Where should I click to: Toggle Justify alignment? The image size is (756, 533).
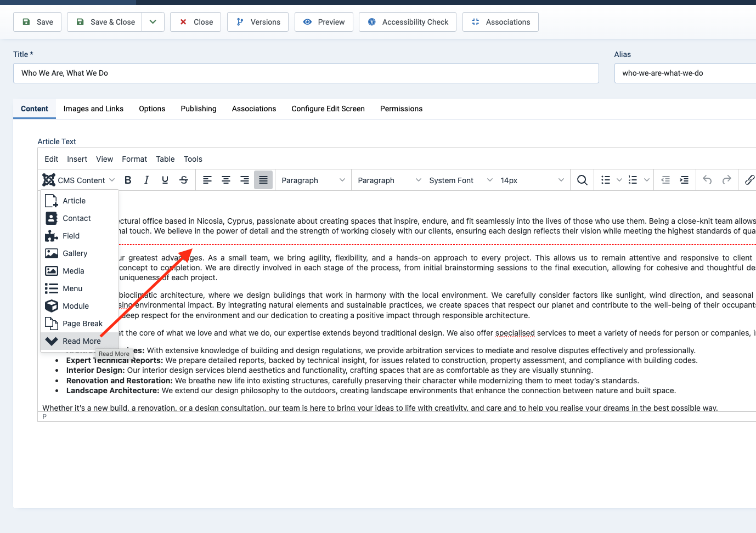click(x=263, y=180)
